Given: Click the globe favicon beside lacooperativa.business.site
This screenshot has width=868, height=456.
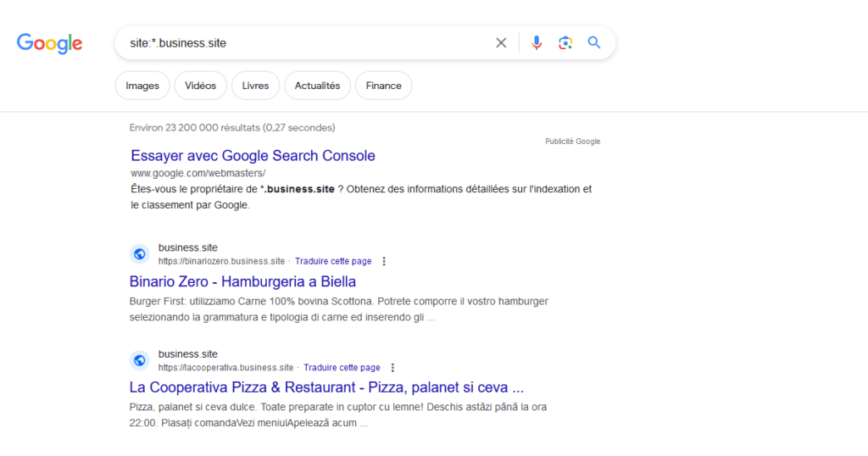Looking at the screenshot, I should click(140, 360).
